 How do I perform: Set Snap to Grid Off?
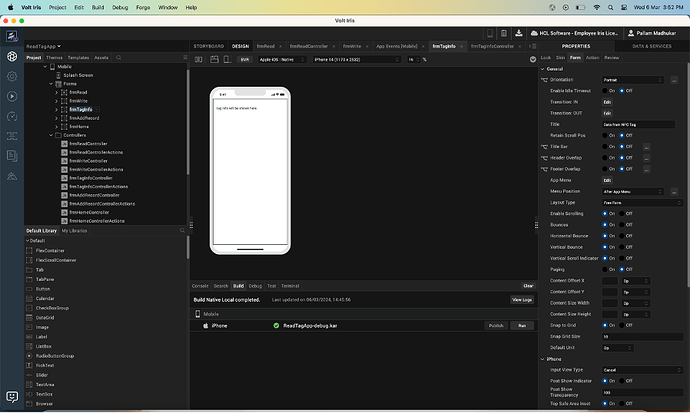[x=622, y=325]
